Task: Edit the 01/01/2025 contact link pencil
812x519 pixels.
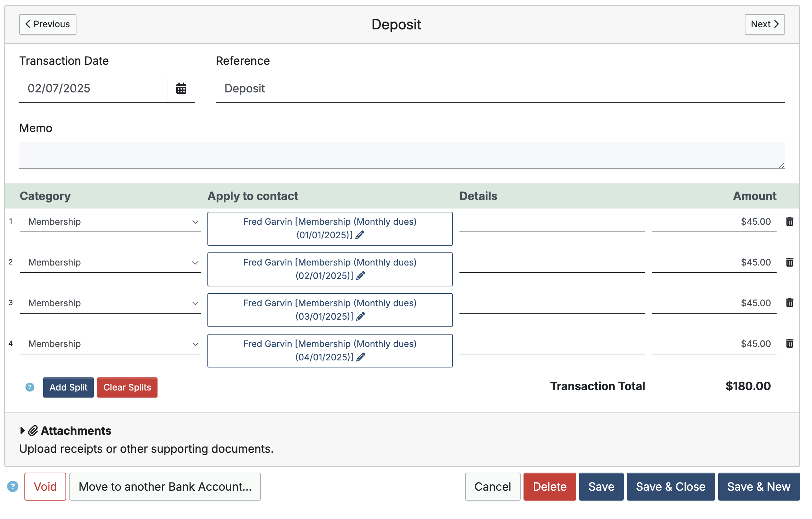Action: click(x=360, y=235)
